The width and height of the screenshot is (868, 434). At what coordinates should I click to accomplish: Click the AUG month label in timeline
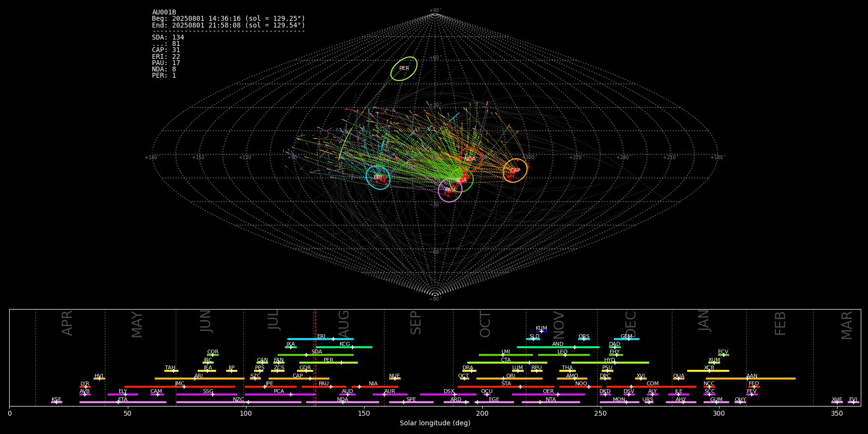click(344, 324)
